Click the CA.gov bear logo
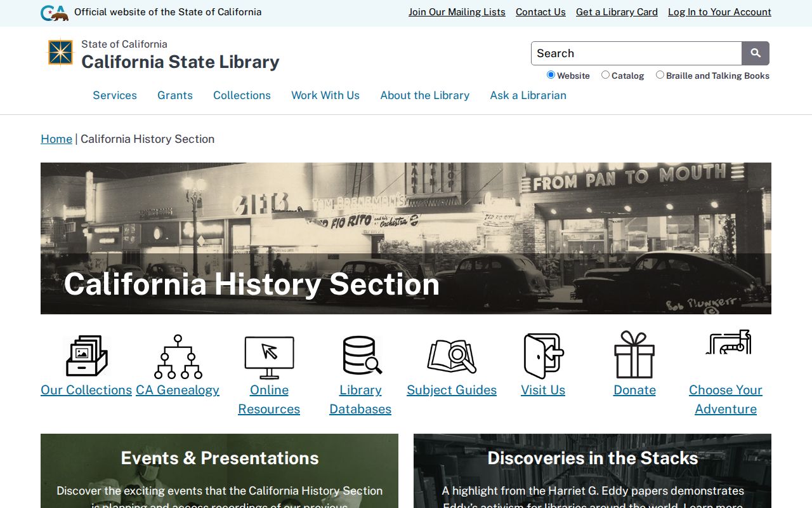This screenshot has height=508, width=812. (x=55, y=13)
